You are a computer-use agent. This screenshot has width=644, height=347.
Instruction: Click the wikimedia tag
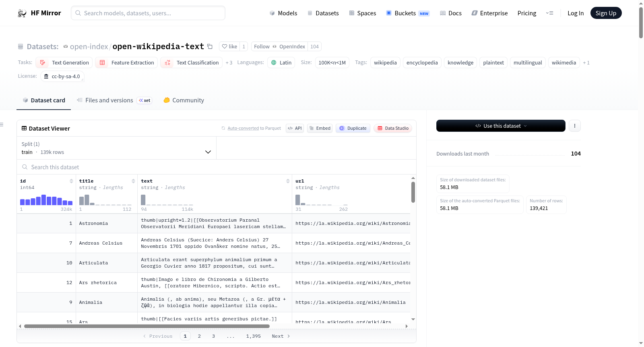[563, 62]
